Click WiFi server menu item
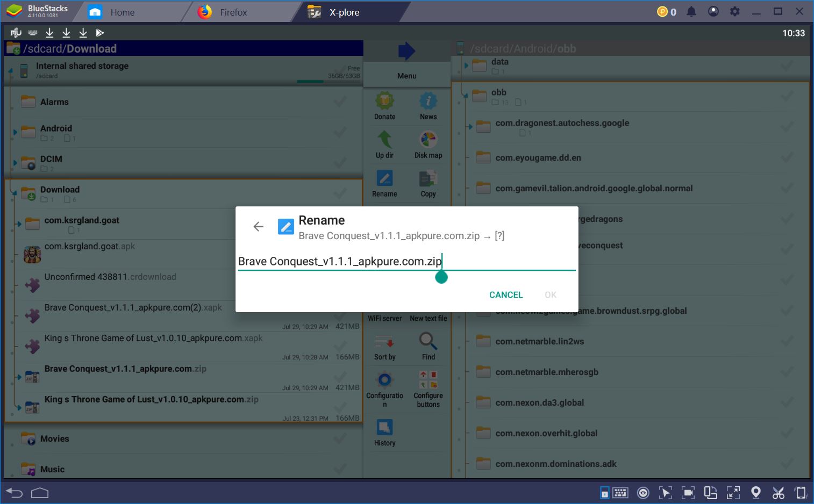814x504 pixels. coord(384,318)
